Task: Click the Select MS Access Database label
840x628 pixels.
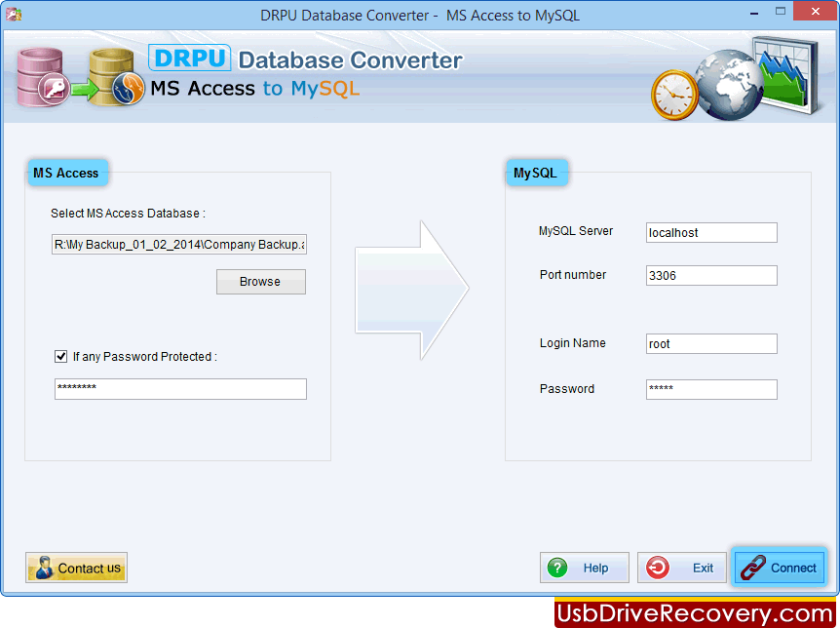Action: click(128, 214)
